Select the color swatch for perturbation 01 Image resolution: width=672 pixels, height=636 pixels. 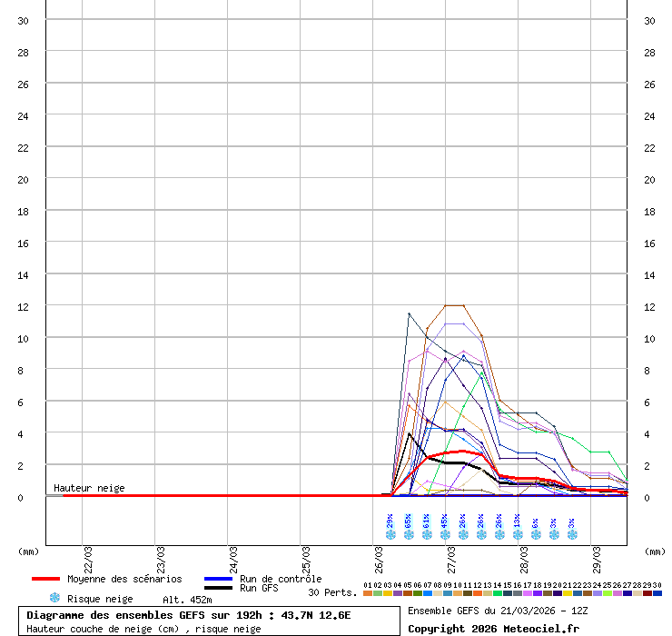368,593
